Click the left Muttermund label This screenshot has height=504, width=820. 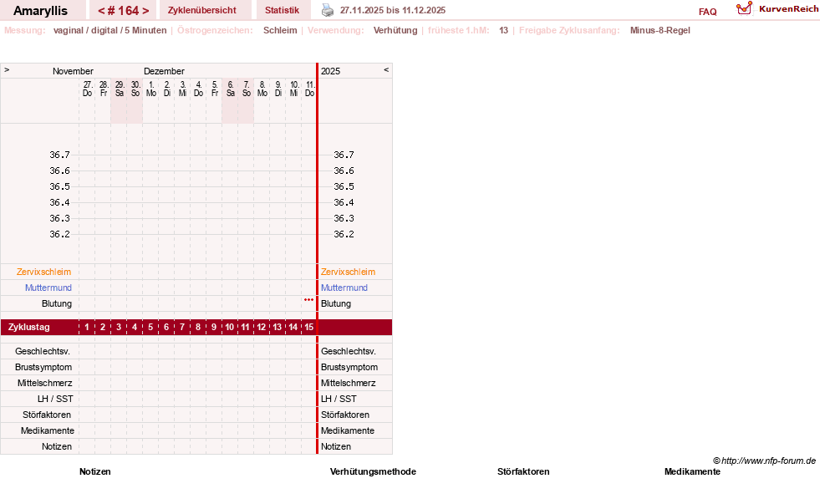coord(48,288)
